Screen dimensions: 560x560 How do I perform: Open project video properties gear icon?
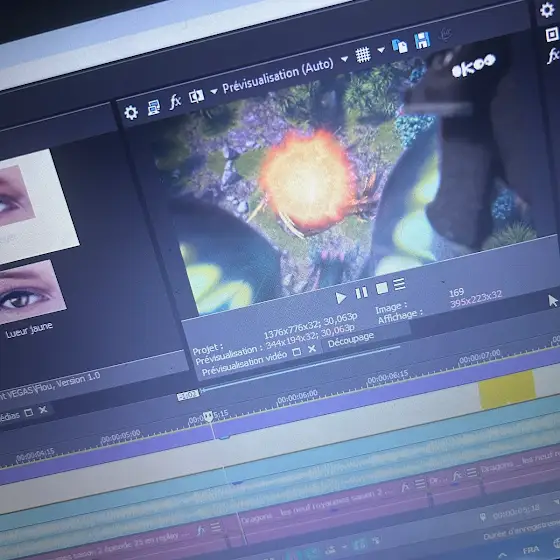(131, 113)
